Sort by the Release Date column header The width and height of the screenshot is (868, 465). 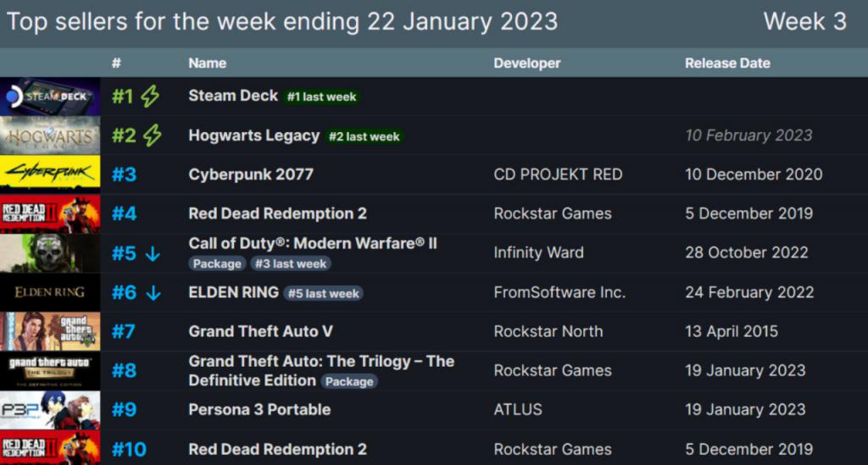coord(727,63)
